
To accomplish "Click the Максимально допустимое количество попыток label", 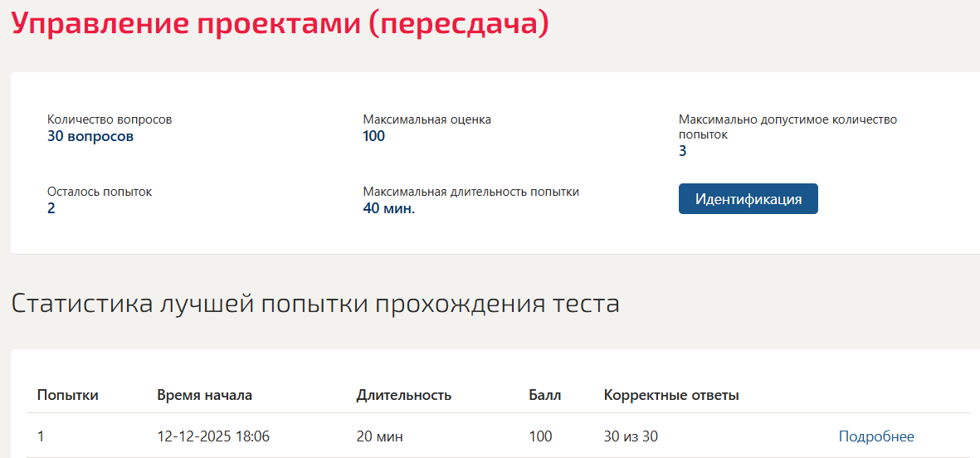I will click(788, 127).
